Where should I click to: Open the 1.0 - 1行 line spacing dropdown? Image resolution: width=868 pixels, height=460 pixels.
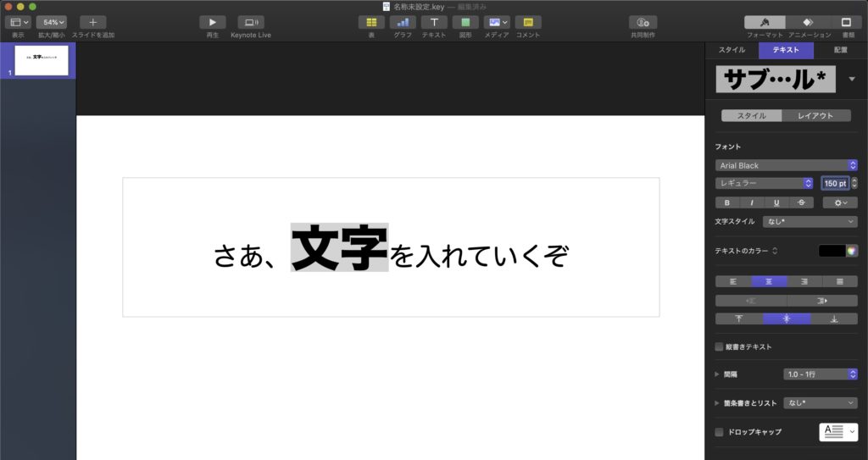(x=821, y=374)
